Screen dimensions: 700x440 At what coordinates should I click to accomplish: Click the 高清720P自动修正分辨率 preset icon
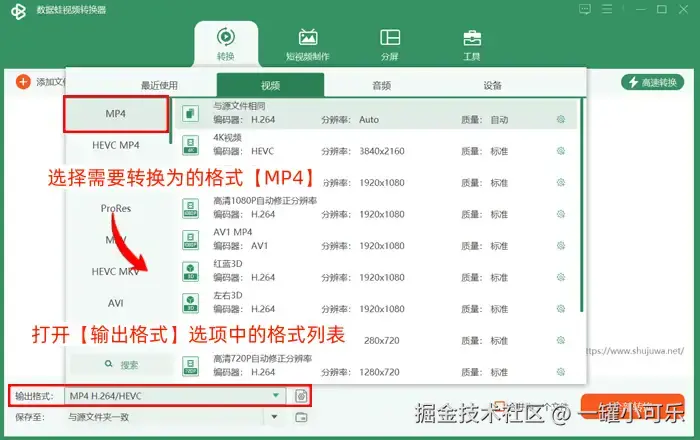191,366
